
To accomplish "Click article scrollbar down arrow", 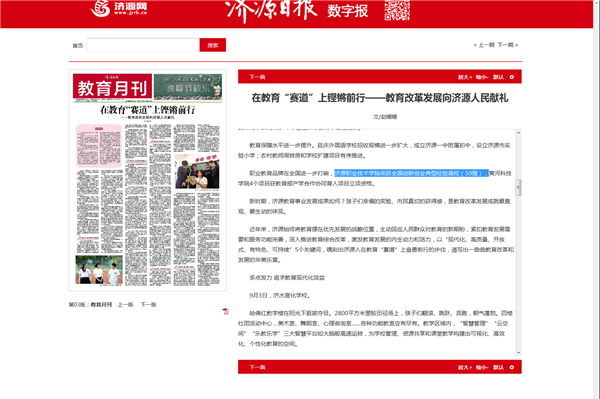I will coord(518,353).
